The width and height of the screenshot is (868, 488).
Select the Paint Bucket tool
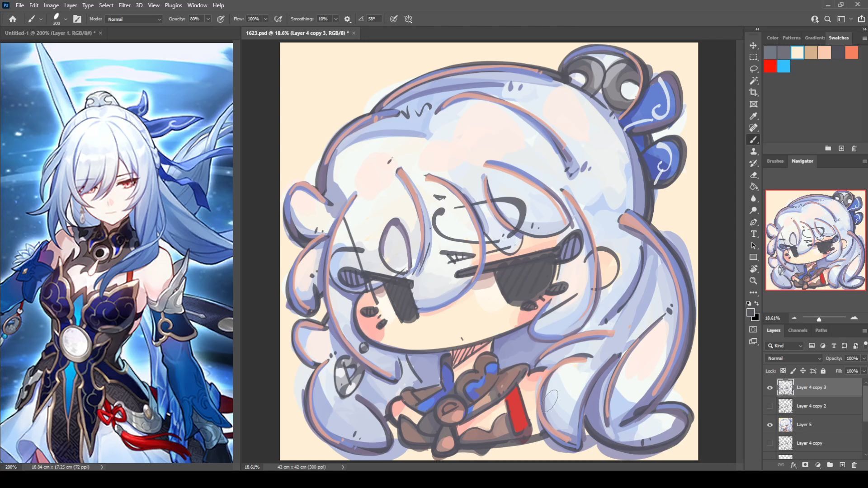pyautogui.click(x=753, y=187)
